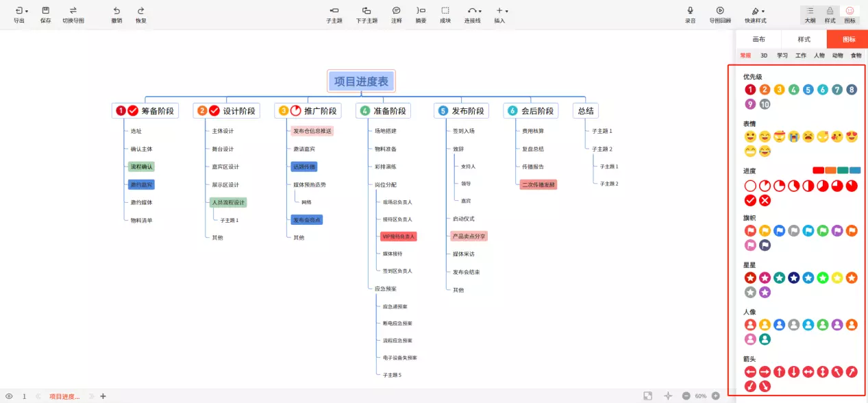Toggle the 大纲 (Outline) view button
Viewport: 868px width, 403px height.
(x=810, y=14)
